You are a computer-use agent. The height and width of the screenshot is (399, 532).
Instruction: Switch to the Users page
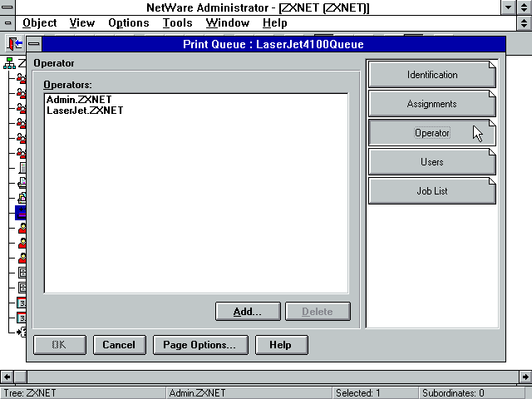point(432,162)
